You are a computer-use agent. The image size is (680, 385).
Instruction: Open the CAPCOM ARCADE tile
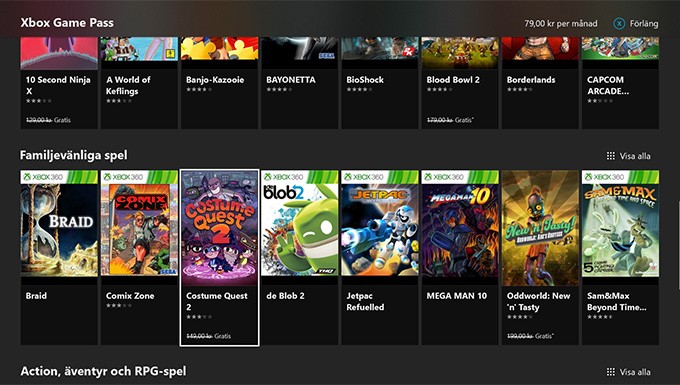tap(621, 83)
